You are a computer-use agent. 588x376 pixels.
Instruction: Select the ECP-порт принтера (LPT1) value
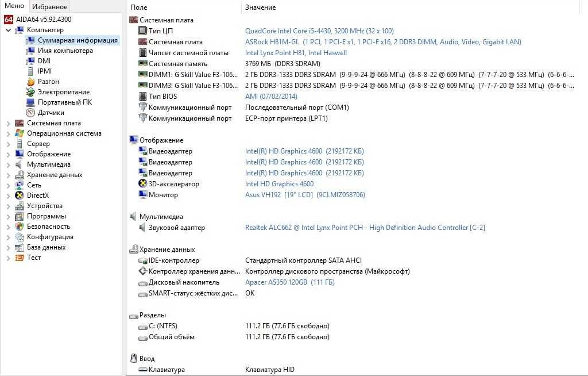286,118
